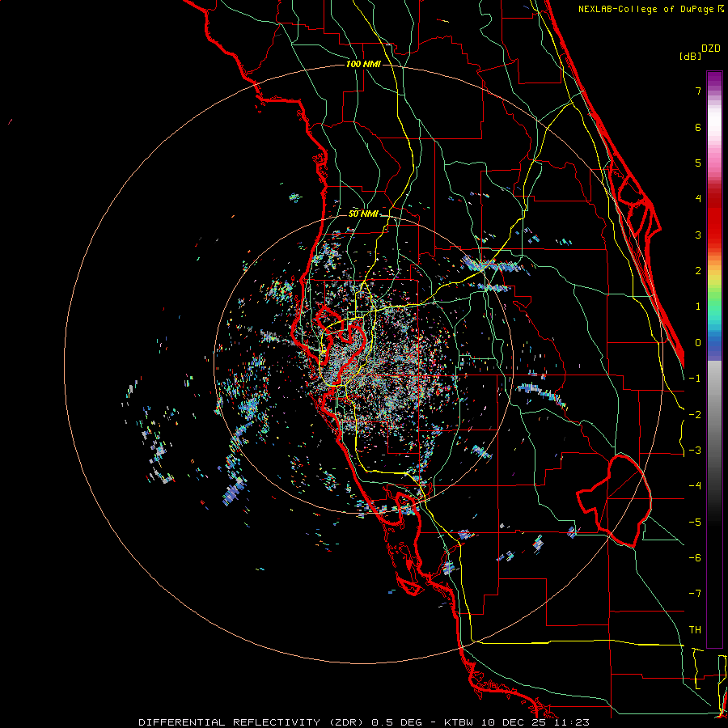Screen dimensions: 728x728
Task: Click the ZDR vertical color bar
Action: [714, 359]
